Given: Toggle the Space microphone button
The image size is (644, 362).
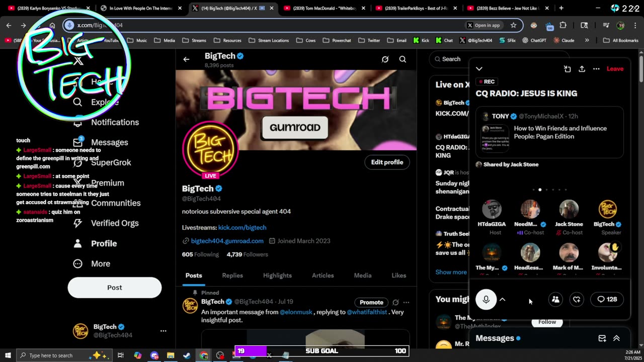Looking at the screenshot, I should tap(486, 299).
